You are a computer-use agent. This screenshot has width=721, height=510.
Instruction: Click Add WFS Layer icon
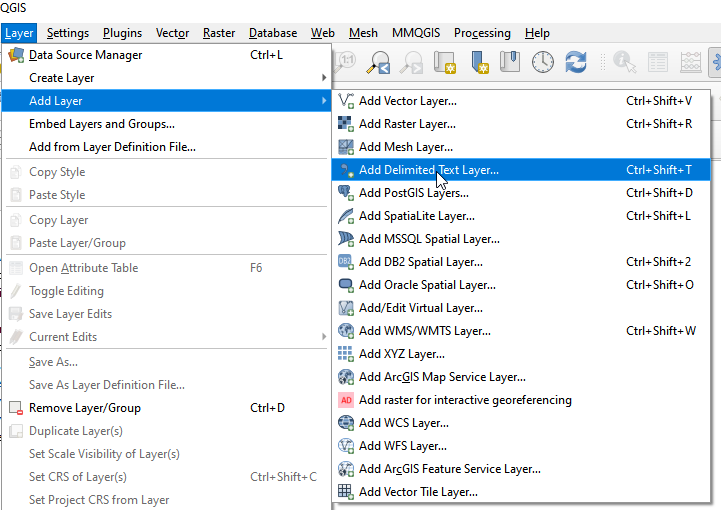(x=346, y=446)
